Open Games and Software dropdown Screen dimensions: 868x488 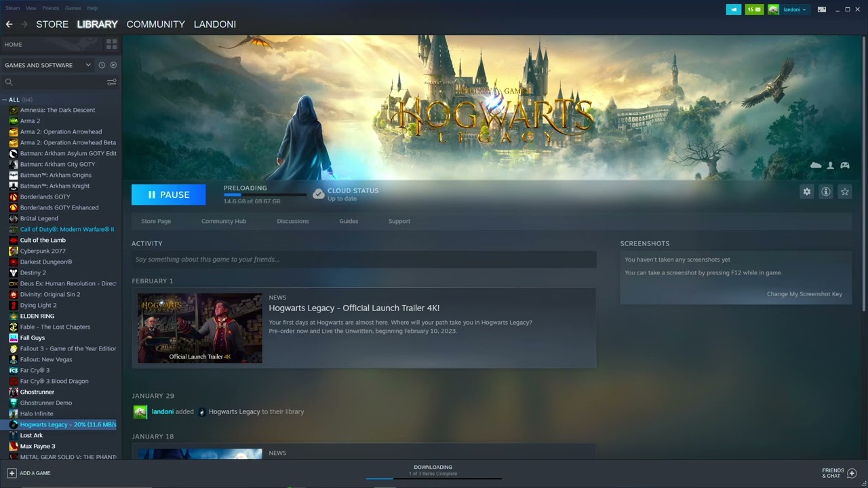[x=47, y=65]
